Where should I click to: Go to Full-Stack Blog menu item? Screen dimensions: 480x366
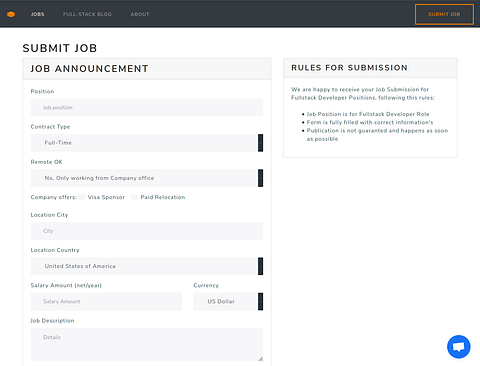[87, 14]
